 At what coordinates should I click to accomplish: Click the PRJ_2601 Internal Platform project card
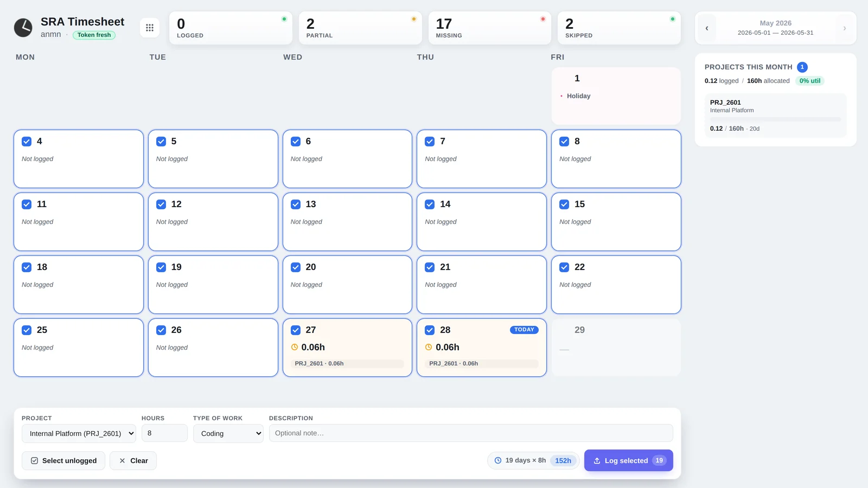(x=776, y=115)
